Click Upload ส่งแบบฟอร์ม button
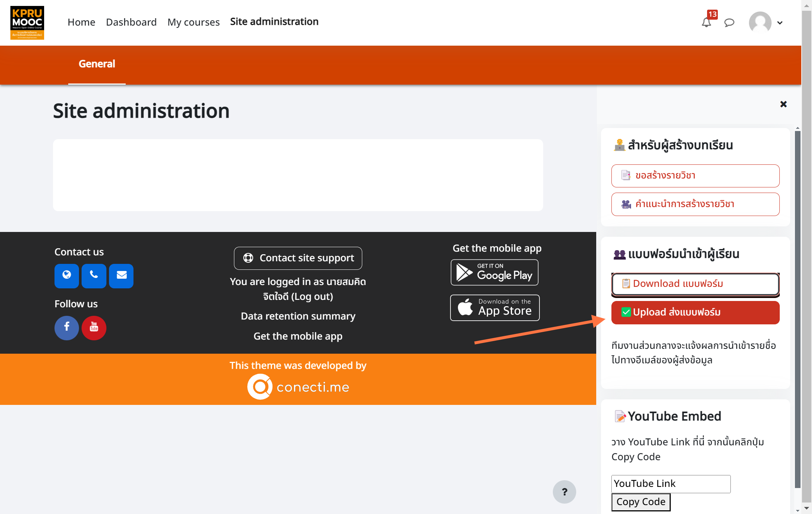The height and width of the screenshot is (514, 812). point(695,312)
